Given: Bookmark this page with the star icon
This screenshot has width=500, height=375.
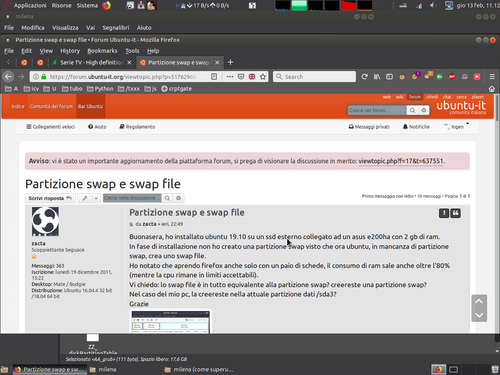Looking at the screenshot, I should (263, 77).
